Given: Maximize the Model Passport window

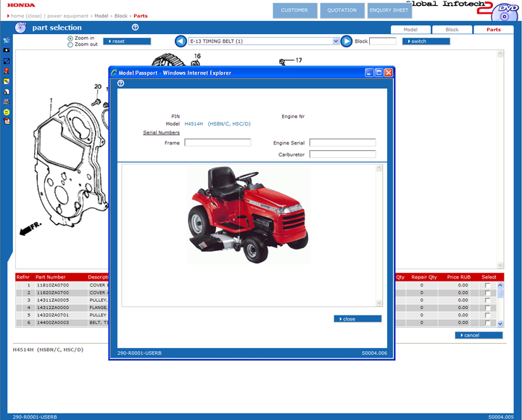Looking at the screenshot, I should (x=379, y=73).
